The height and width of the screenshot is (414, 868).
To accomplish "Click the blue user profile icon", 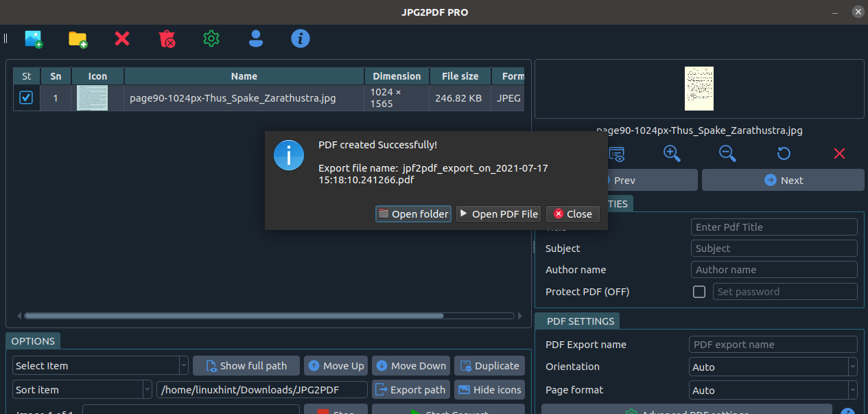I will 256,39.
